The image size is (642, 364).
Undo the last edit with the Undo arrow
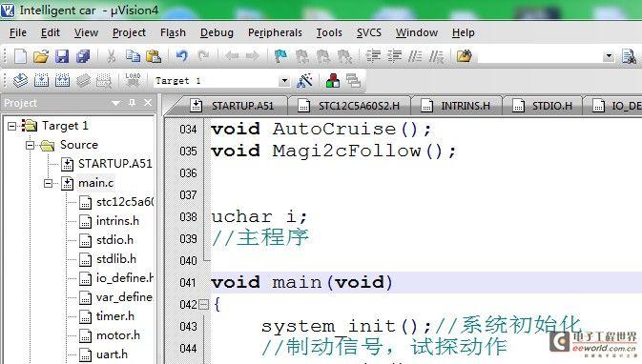[182, 55]
